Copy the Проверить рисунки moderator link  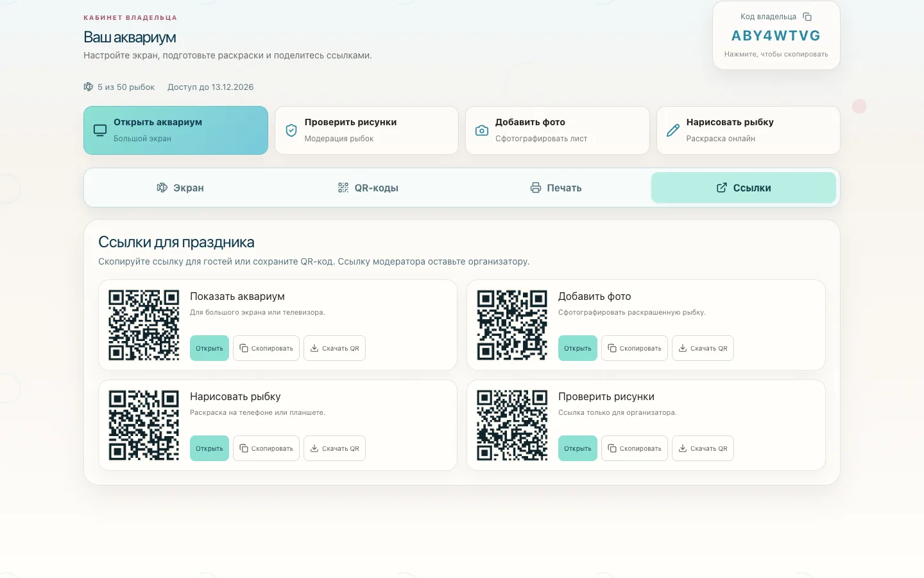coord(635,448)
